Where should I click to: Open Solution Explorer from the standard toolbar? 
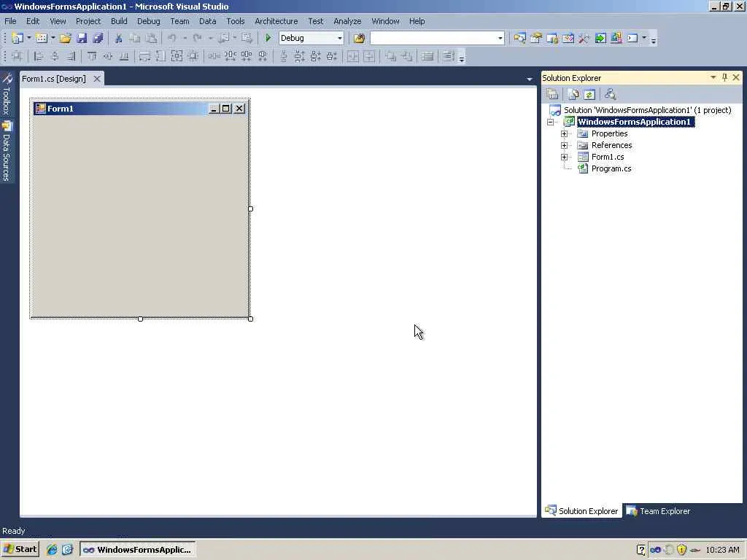tap(519, 38)
